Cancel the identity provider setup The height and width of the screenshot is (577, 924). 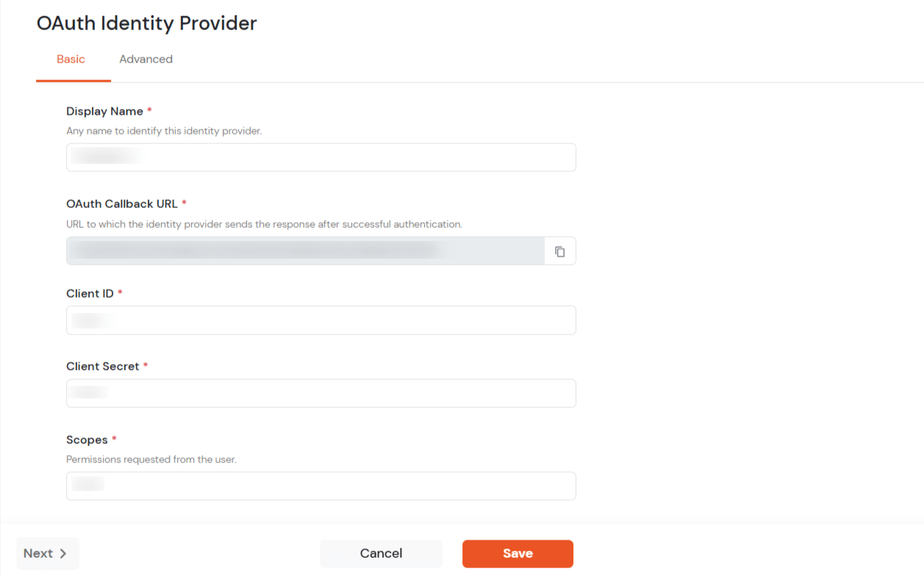pyautogui.click(x=381, y=553)
